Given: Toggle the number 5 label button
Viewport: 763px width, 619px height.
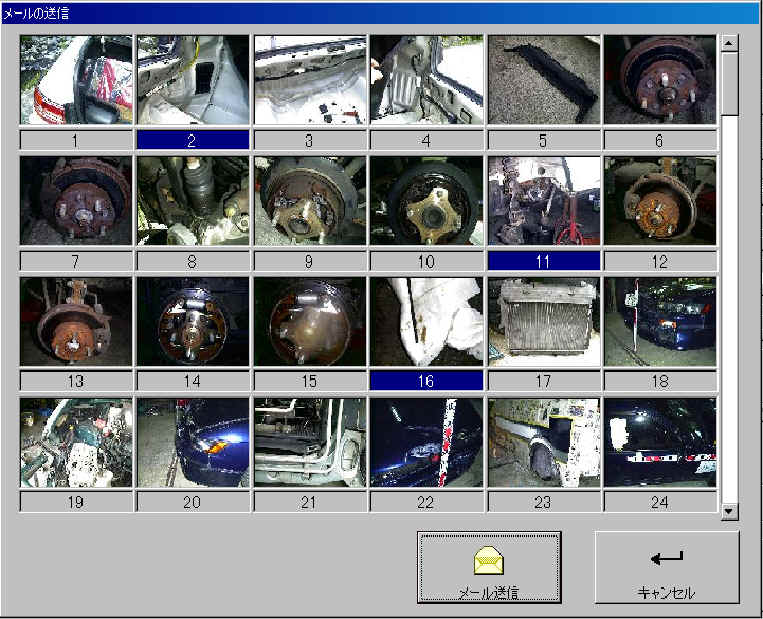Looking at the screenshot, I should (544, 140).
